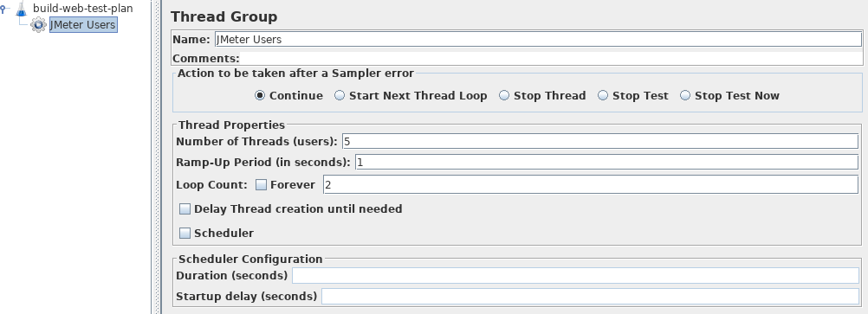Click the build-web-test-plan flask icon
This screenshot has width=868, height=314.
(x=21, y=9)
